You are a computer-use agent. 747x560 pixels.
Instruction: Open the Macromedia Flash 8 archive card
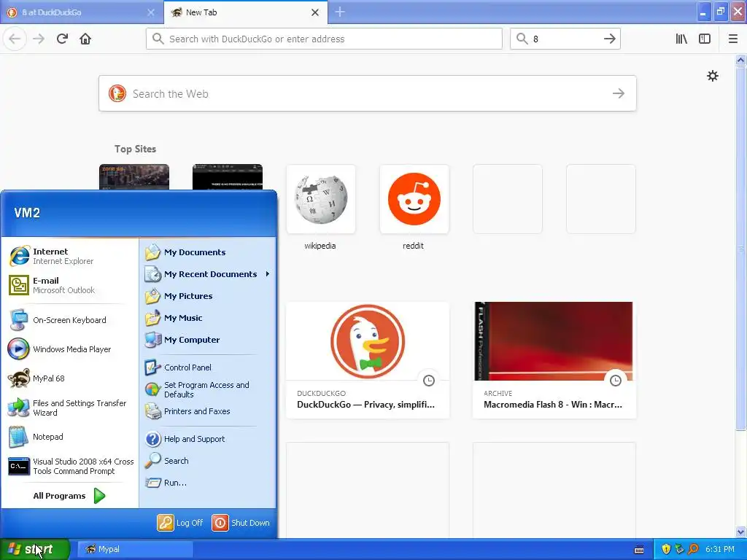[x=554, y=360]
